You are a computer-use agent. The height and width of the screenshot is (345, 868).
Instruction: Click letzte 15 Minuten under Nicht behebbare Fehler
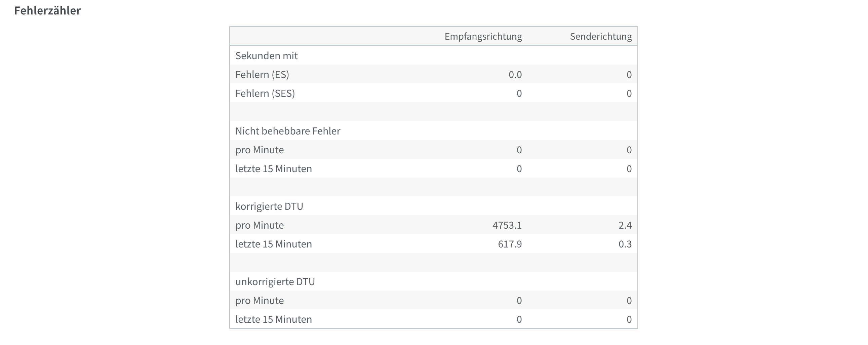pos(274,168)
